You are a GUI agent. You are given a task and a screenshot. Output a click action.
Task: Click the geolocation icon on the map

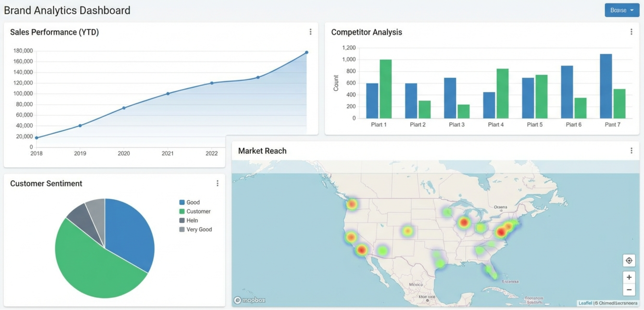click(629, 261)
